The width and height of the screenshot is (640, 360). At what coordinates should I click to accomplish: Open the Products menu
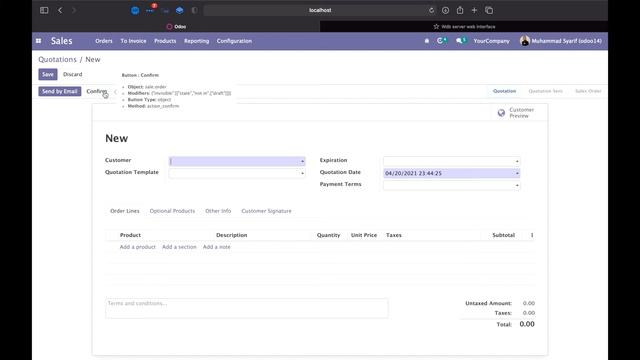tap(165, 41)
